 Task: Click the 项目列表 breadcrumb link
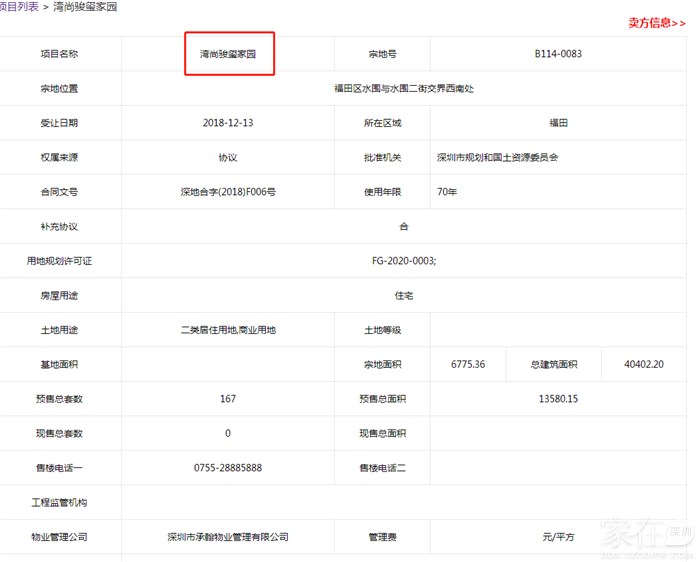18,7
